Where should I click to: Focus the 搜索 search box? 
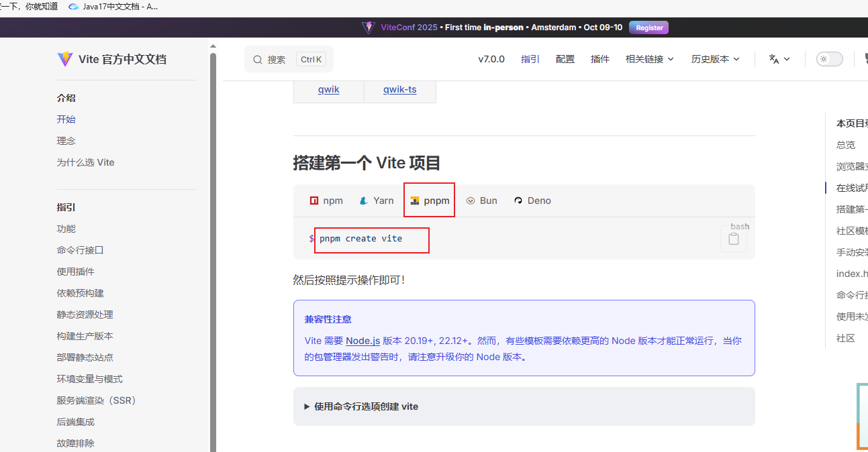289,59
